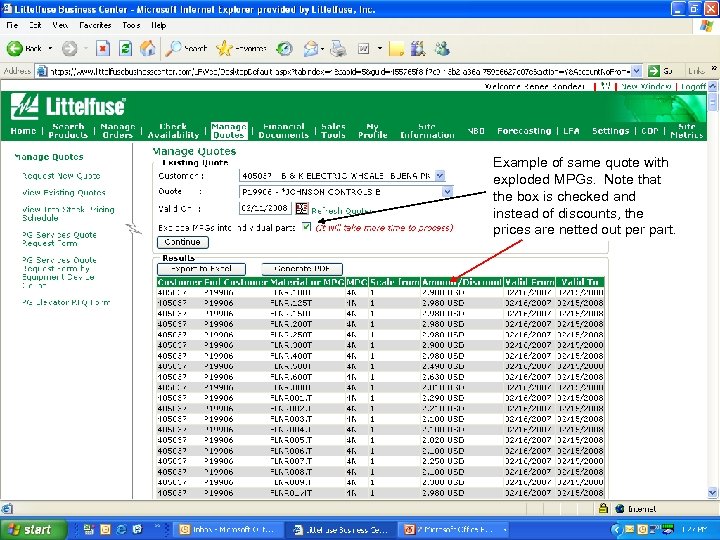Click page vertical scrollbar down arrow
The image size is (720, 540).
pos(712,493)
